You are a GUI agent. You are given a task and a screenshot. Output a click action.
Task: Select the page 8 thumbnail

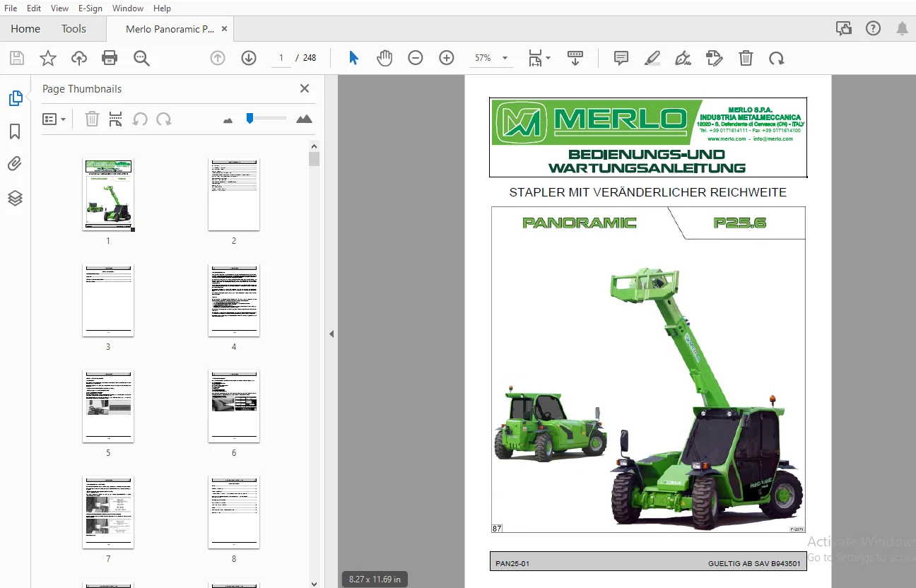234,512
